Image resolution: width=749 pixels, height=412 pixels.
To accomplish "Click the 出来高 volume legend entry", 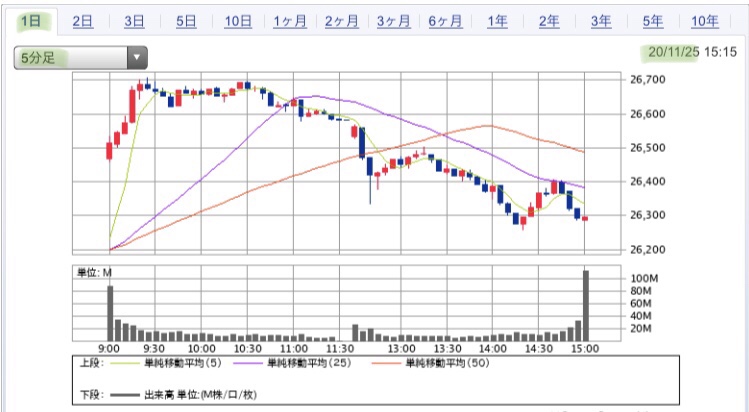I will 200,395.
